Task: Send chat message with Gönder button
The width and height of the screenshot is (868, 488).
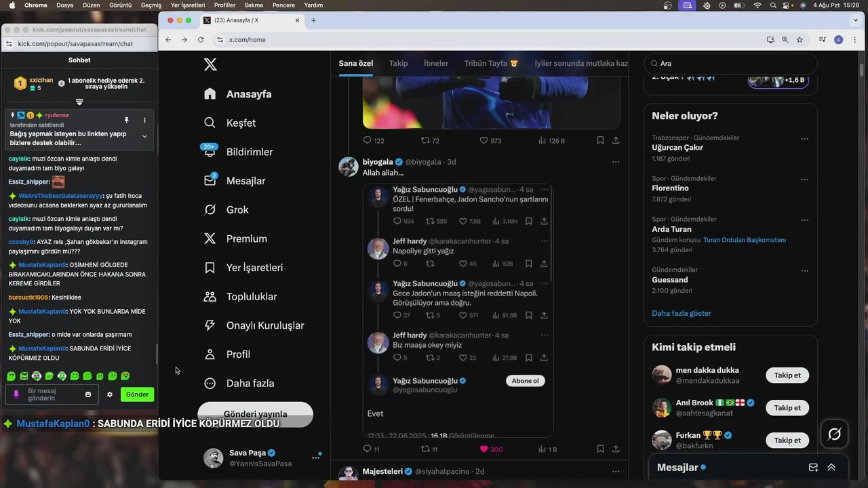Action: 137,394
